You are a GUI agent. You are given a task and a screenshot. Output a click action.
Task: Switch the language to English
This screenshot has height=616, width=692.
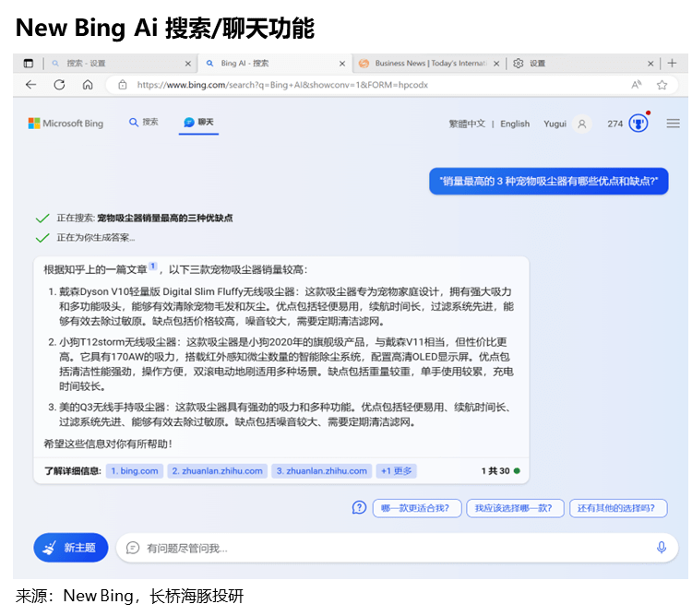pos(515,124)
